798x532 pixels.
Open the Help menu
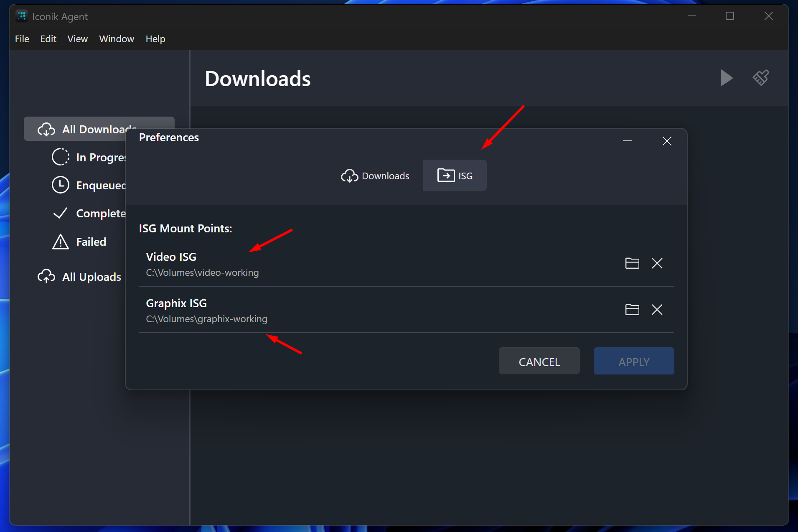point(155,39)
